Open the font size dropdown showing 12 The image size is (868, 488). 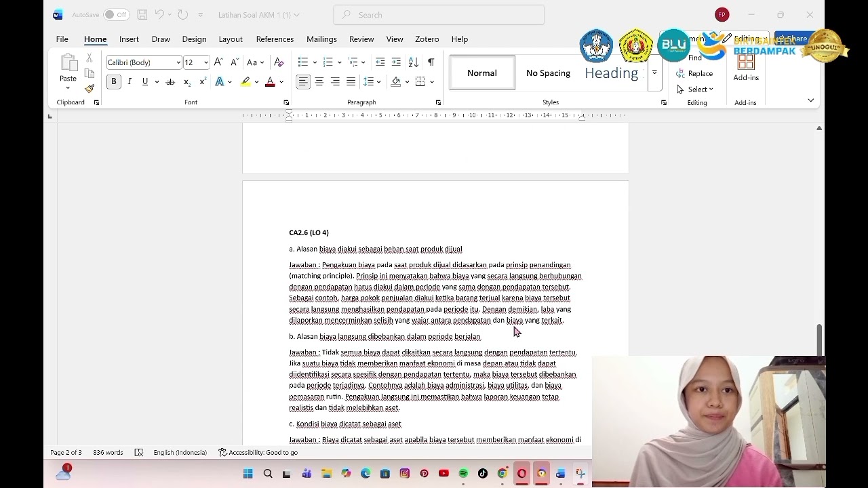(206, 62)
